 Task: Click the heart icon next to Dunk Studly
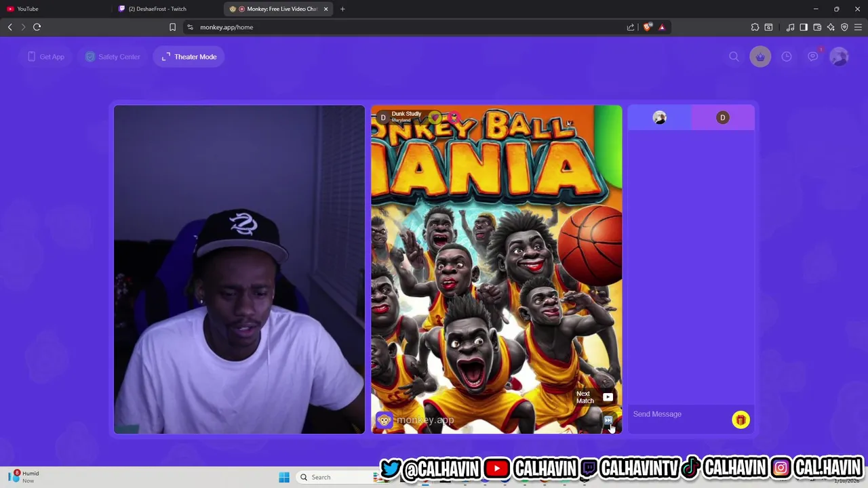[x=435, y=118]
